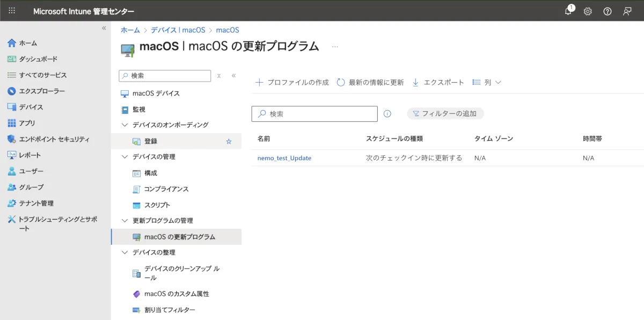The height and width of the screenshot is (320, 644).
Task: Open the feedback person icon
Action: tap(627, 11)
